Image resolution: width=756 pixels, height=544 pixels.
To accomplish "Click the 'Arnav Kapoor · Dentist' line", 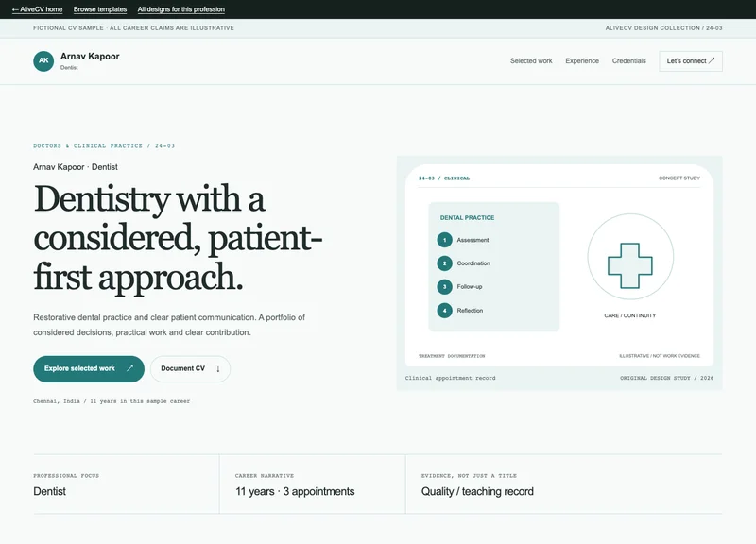I will pyautogui.click(x=76, y=167).
